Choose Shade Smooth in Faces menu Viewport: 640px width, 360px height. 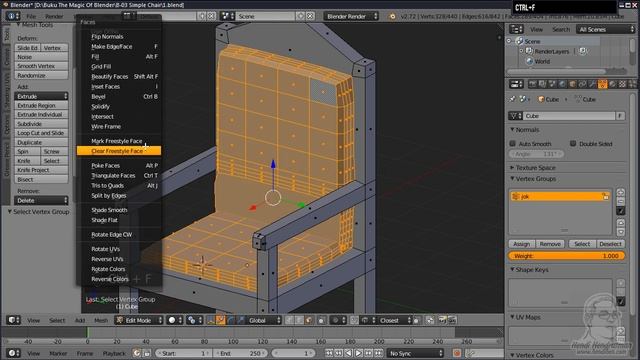point(119,210)
